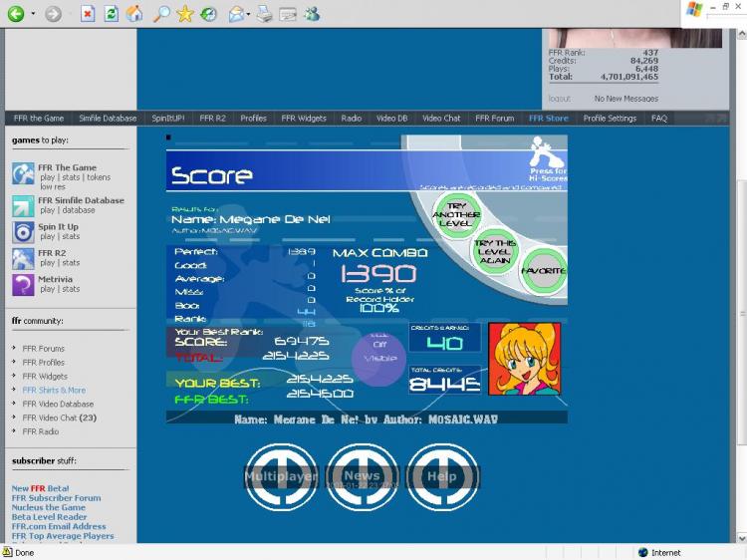Open Nucleus the Game link

tap(49, 507)
